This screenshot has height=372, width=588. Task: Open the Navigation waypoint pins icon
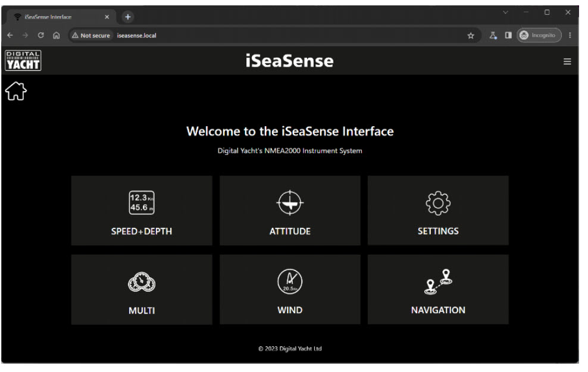(438, 282)
